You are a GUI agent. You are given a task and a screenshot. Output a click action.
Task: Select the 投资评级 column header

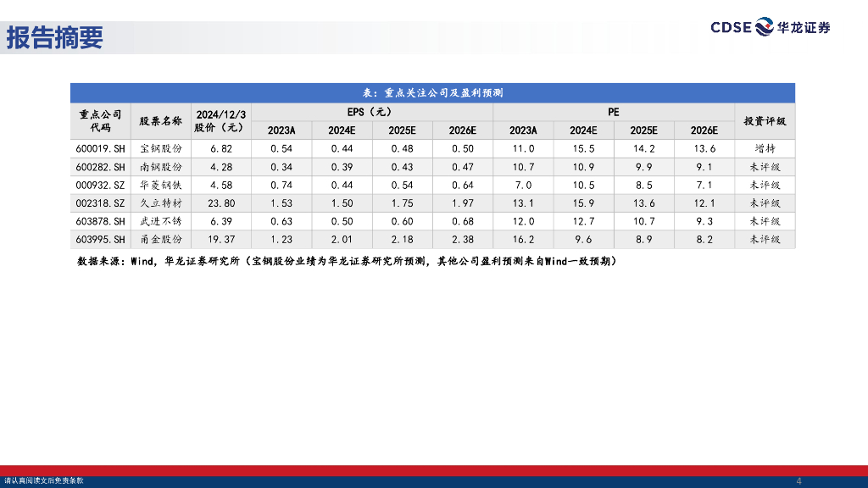click(765, 120)
